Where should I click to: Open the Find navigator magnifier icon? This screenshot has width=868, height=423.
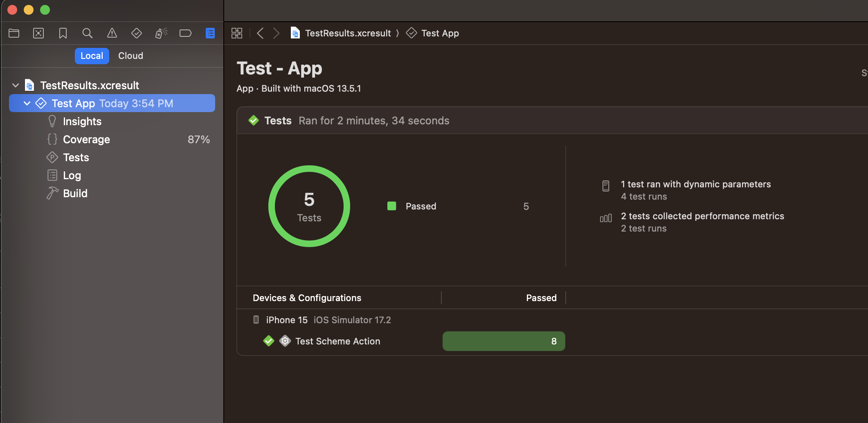coord(87,33)
